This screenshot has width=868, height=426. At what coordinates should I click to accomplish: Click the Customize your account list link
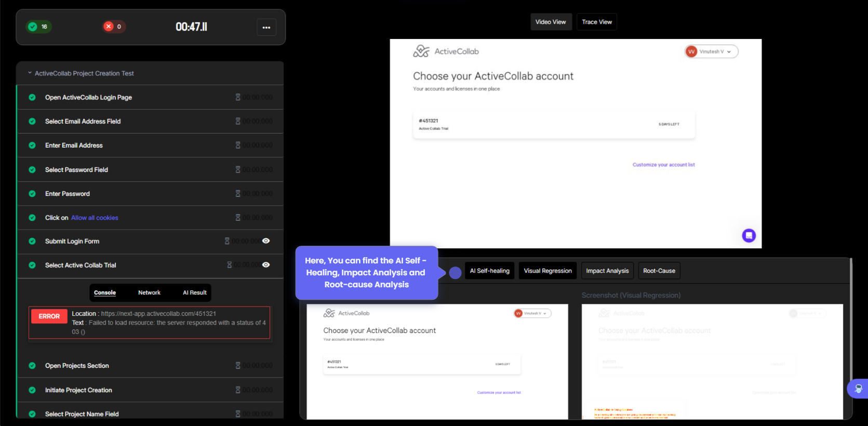(663, 165)
